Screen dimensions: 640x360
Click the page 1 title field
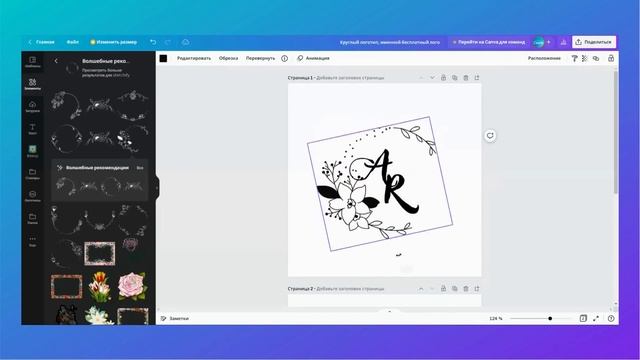350,78
